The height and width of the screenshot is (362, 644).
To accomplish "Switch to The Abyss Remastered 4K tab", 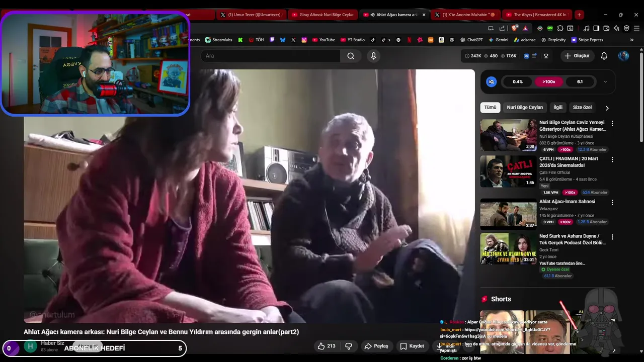I will point(538,15).
